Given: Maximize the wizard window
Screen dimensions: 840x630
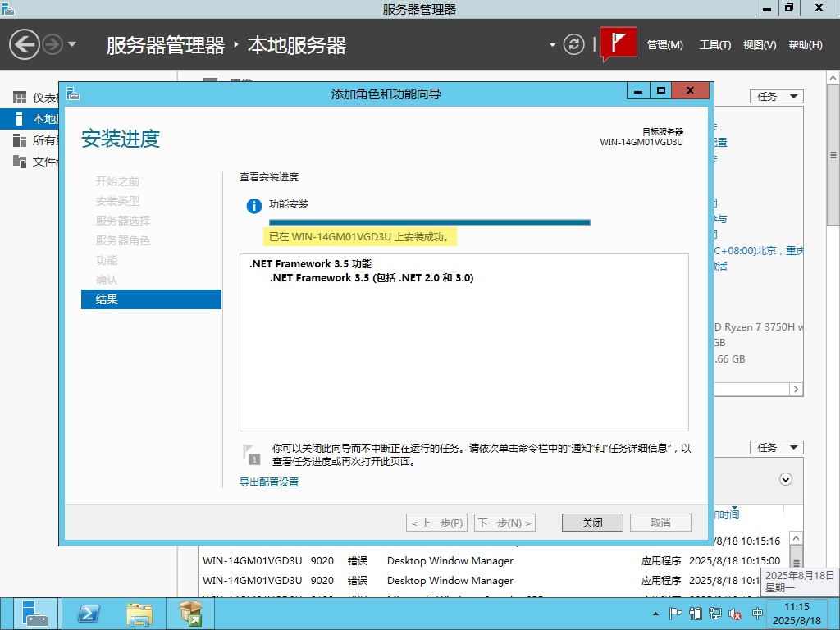Looking at the screenshot, I should (661, 90).
